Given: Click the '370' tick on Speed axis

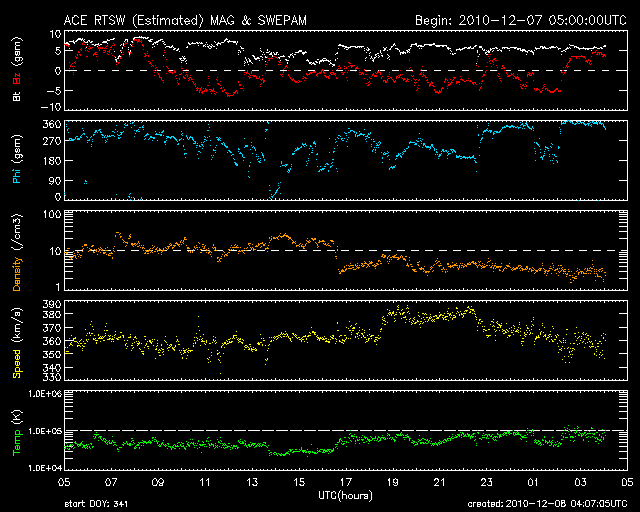Looking at the screenshot, I should coord(52,328).
